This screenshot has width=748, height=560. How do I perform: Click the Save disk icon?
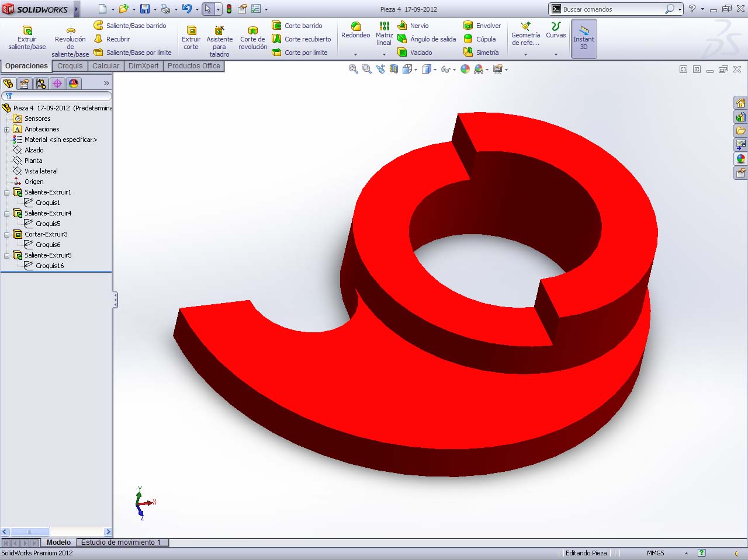145,9
